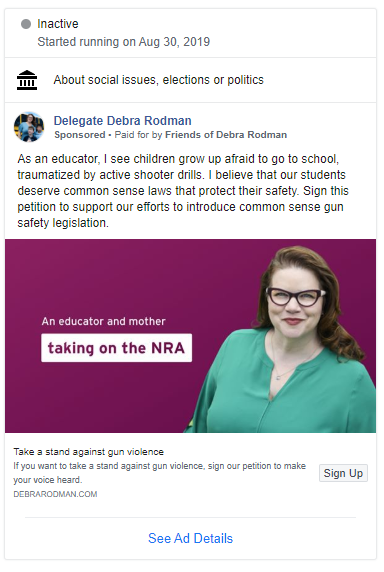Click the Started running on Aug 30, 2019 text

pos(124,42)
